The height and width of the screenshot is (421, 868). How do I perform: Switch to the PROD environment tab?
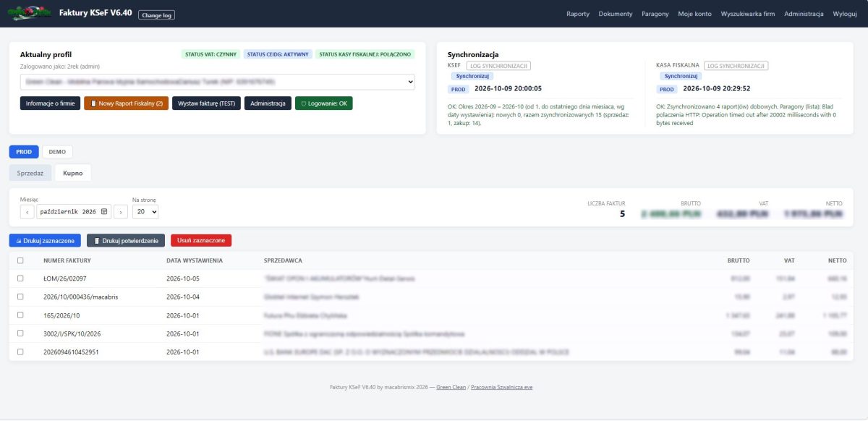[24, 152]
